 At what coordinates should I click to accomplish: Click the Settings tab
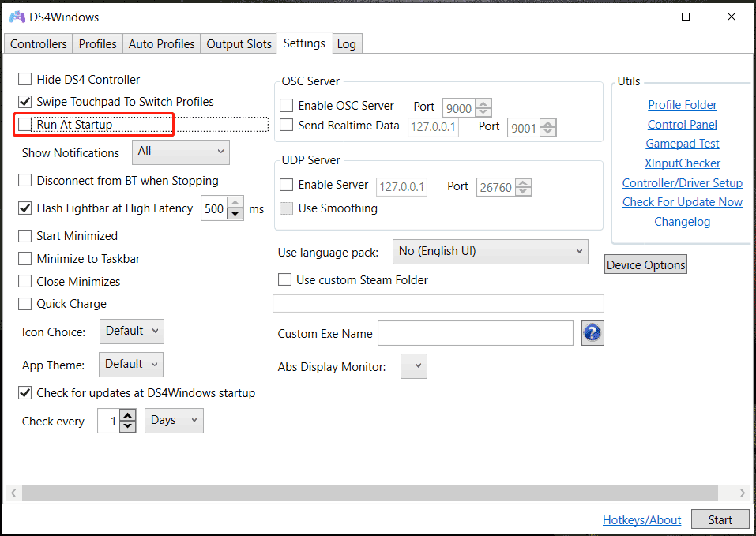click(x=304, y=43)
